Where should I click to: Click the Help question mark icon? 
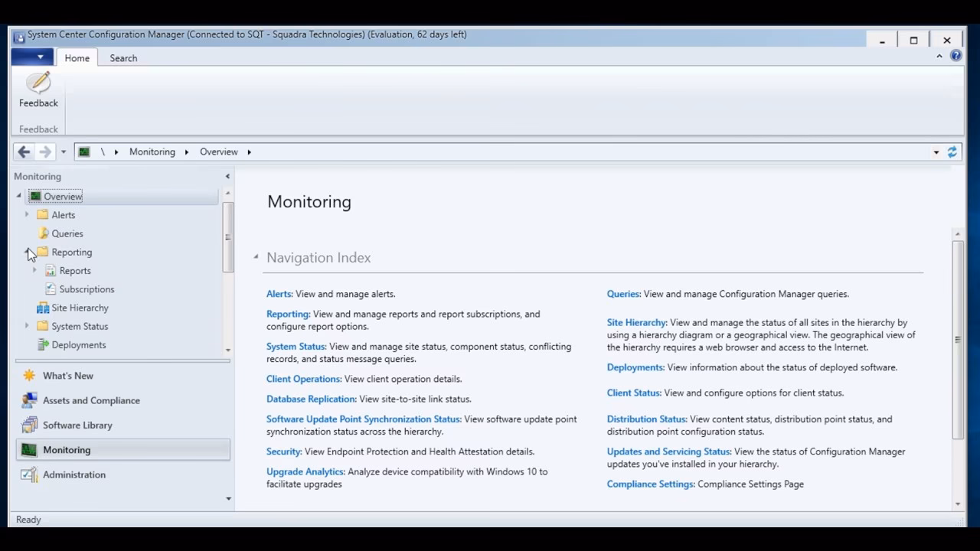tap(955, 56)
